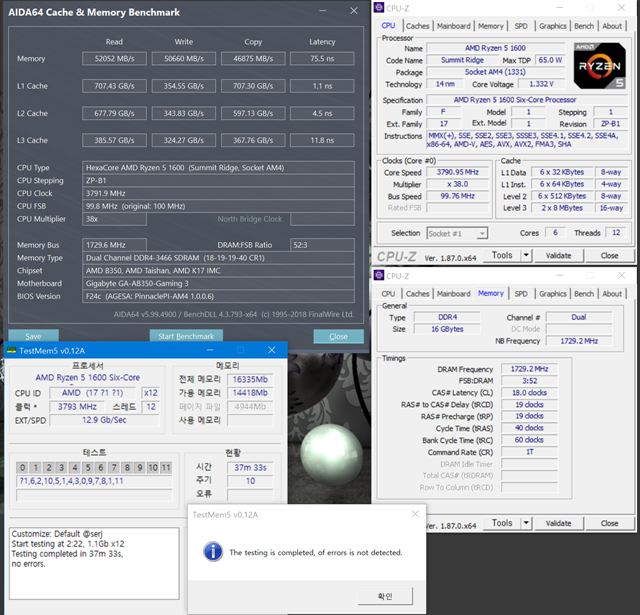This screenshot has height=615, width=640.
Task: Click the L3 Cache Latency value 11.8 ns
Action: (x=322, y=140)
